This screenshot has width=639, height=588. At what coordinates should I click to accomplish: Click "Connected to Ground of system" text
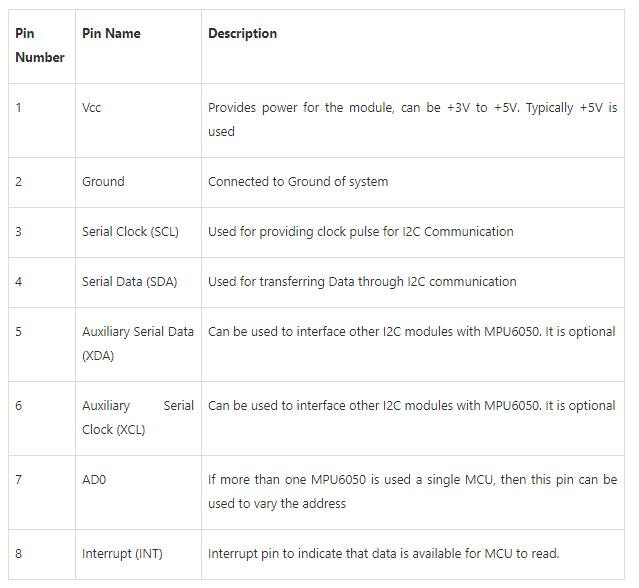[x=298, y=181]
